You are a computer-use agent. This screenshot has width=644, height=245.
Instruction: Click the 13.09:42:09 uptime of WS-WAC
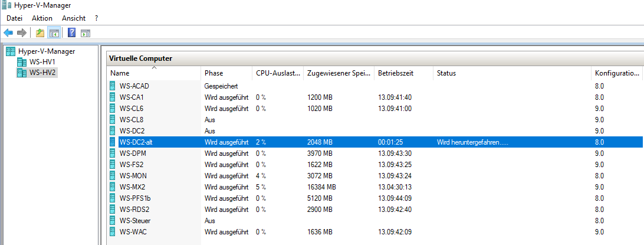[395, 232]
